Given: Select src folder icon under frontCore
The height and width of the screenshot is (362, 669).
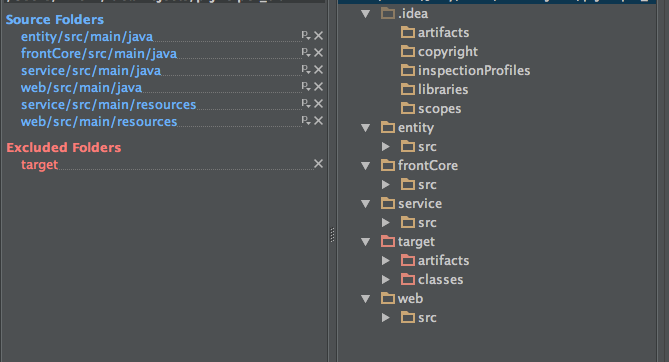Looking at the screenshot, I should [408, 184].
